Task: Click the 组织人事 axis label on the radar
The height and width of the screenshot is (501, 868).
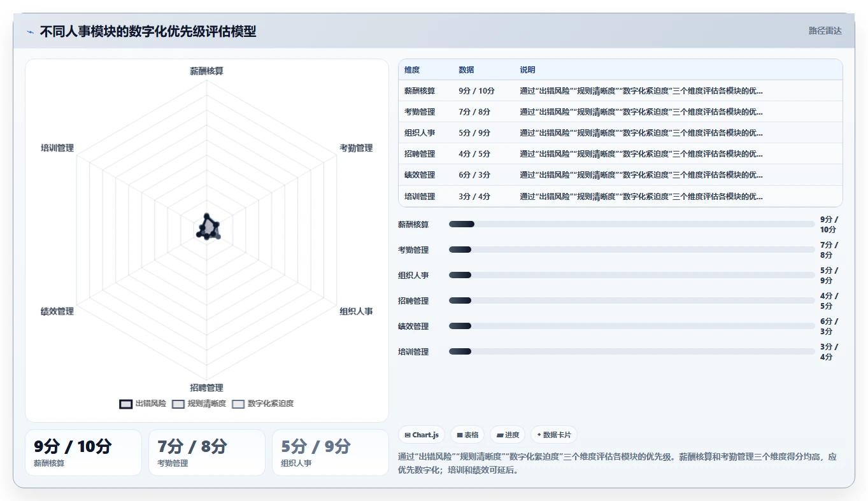Action: pos(356,311)
